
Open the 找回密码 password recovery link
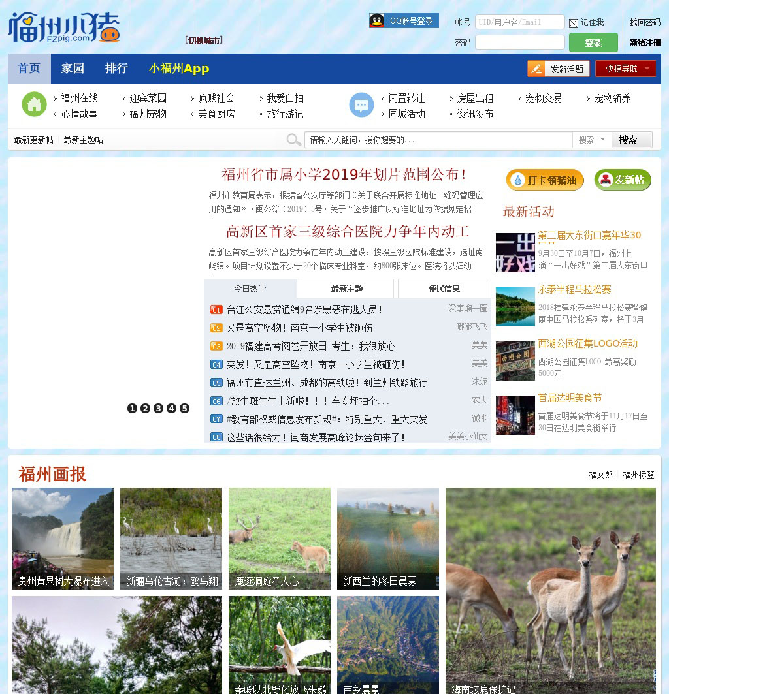[x=644, y=22]
